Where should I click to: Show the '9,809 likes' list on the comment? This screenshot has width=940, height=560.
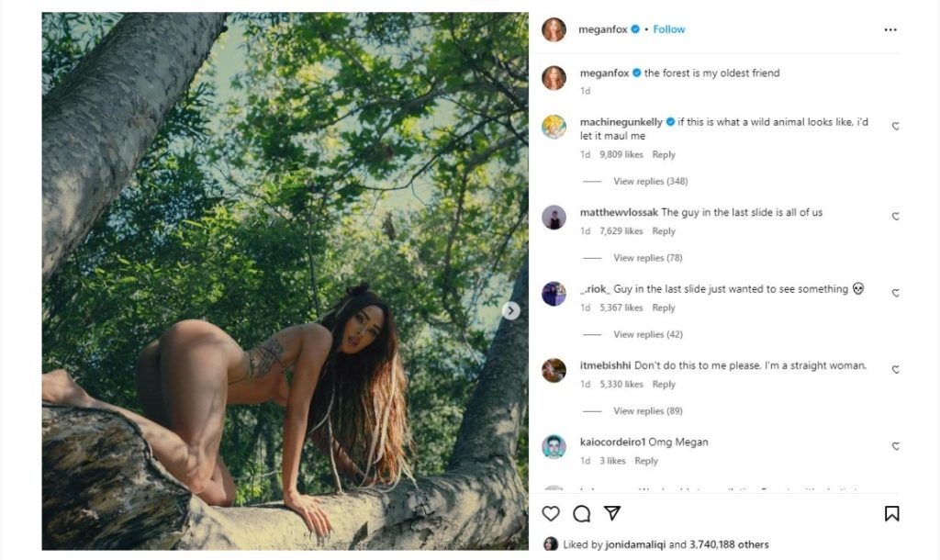click(621, 155)
